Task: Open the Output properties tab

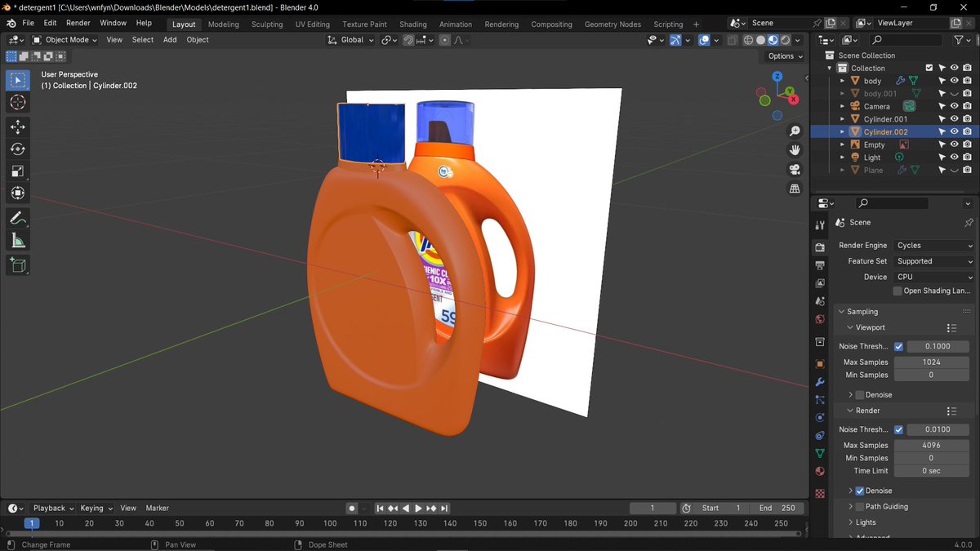Action: (820, 265)
